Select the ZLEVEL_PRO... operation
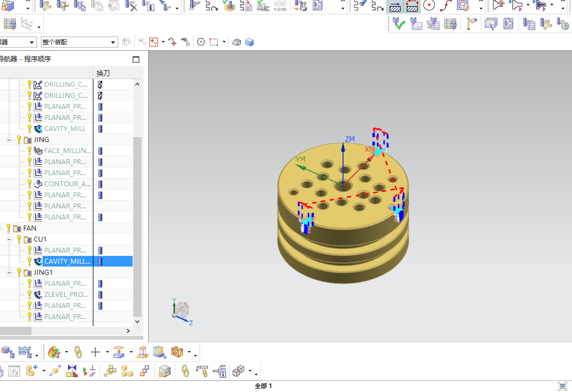572x392 pixels. point(66,295)
